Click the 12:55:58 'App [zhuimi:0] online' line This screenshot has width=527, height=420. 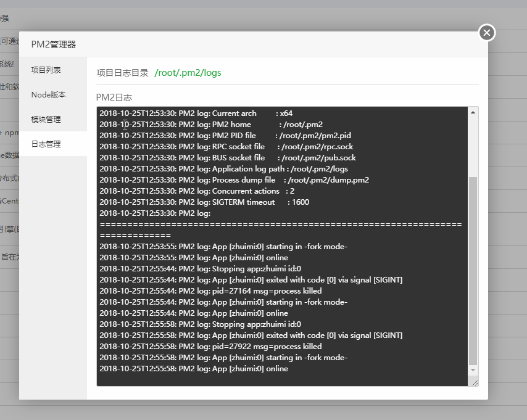click(194, 368)
